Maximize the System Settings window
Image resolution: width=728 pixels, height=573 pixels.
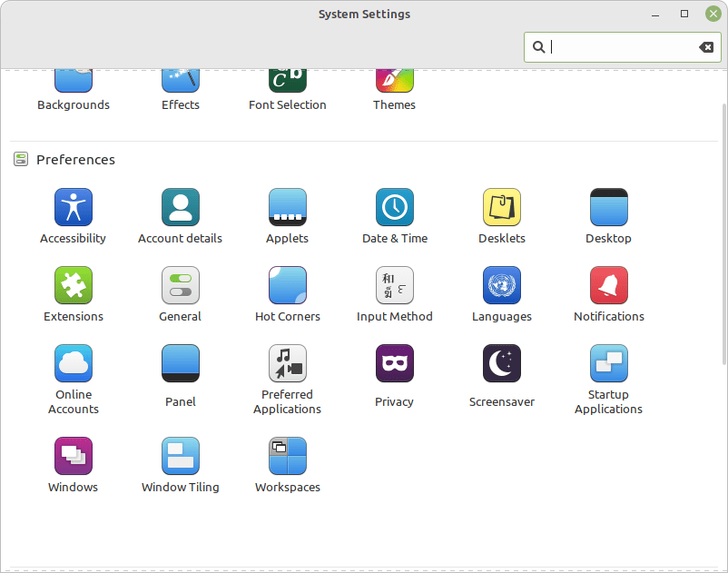point(684,14)
